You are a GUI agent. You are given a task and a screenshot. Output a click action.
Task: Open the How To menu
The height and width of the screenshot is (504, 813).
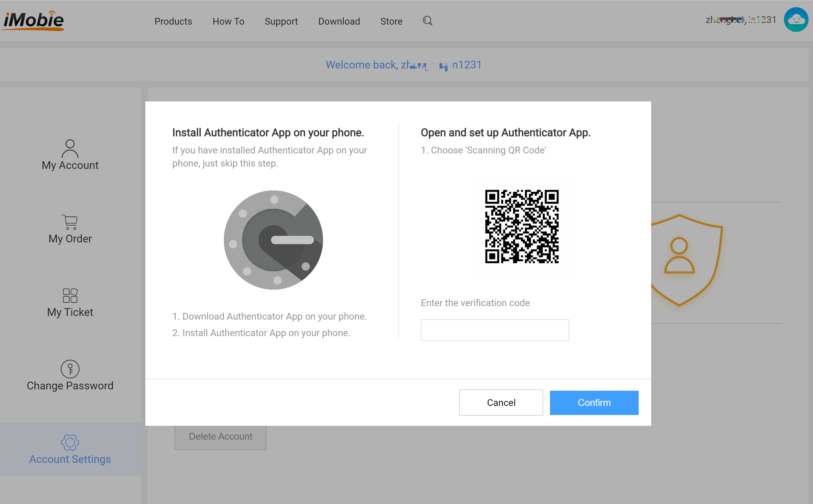point(228,21)
